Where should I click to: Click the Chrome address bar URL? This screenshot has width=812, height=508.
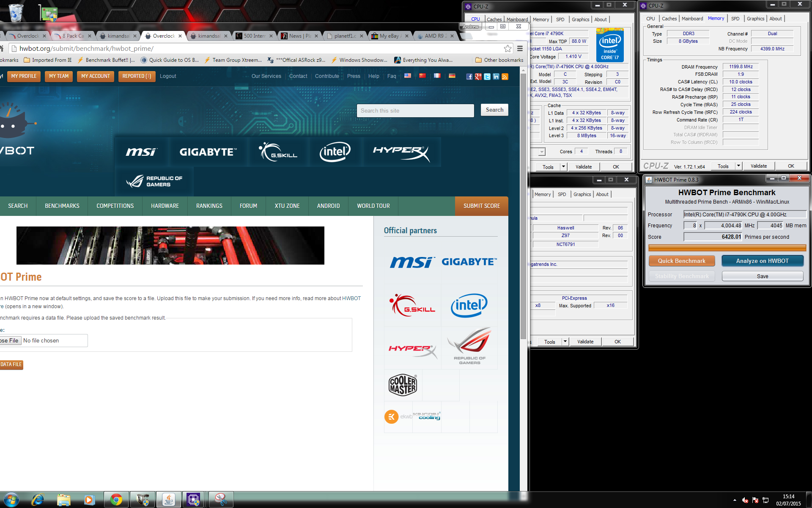(86, 49)
